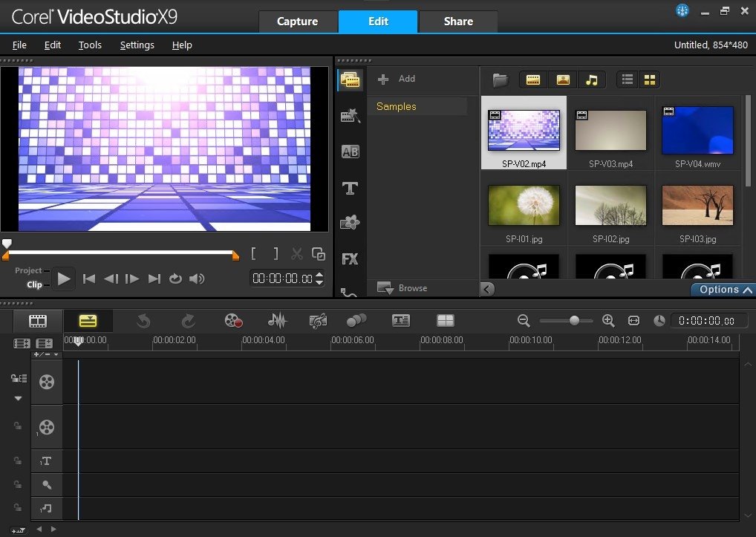Toggle ripple editing on video track
The image size is (756, 537).
(x=19, y=378)
